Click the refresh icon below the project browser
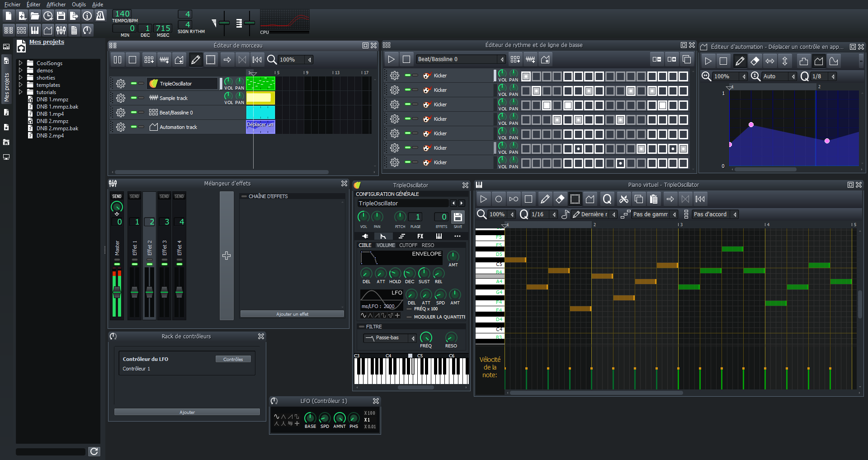Image resolution: width=868 pixels, height=460 pixels. 94,451
